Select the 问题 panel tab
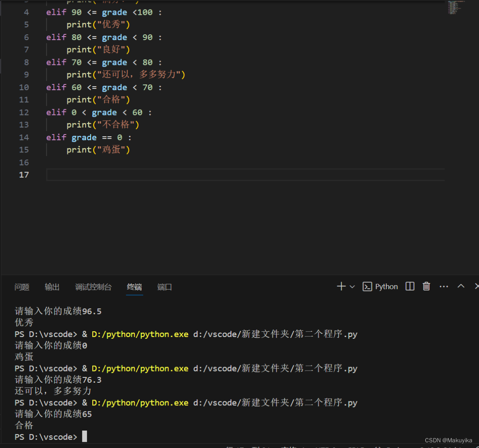Image resolution: width=479 pixels, height=448 pixels. coord(22,286)
